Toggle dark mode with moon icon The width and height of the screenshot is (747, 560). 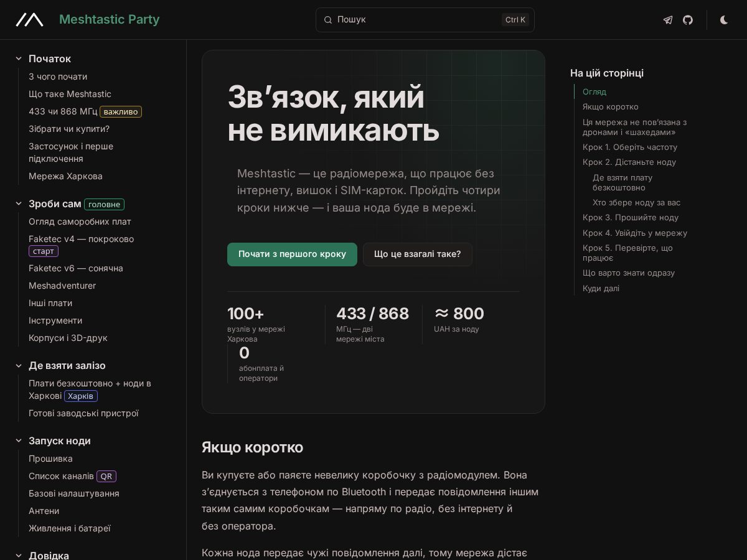coord(724,20)
